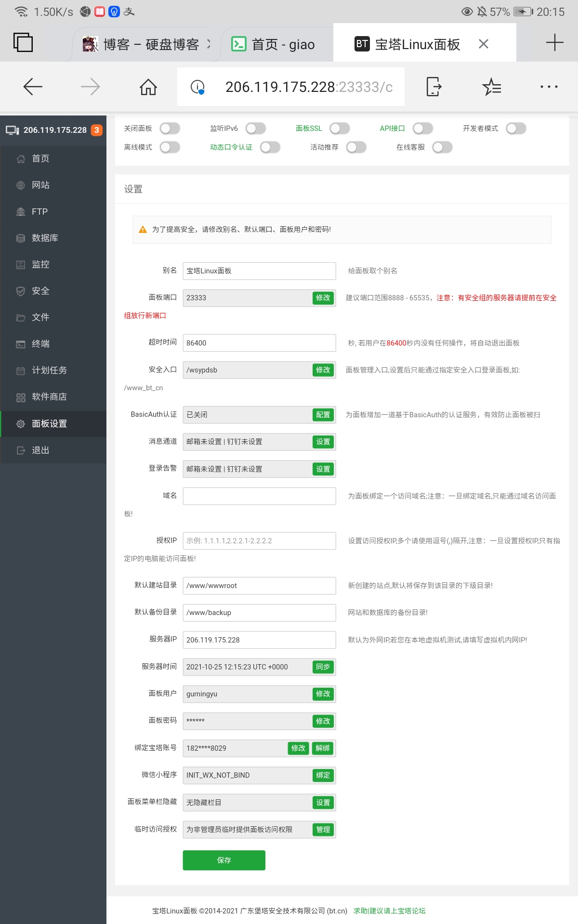Open 文件 in the sidebar

[53, 317]
